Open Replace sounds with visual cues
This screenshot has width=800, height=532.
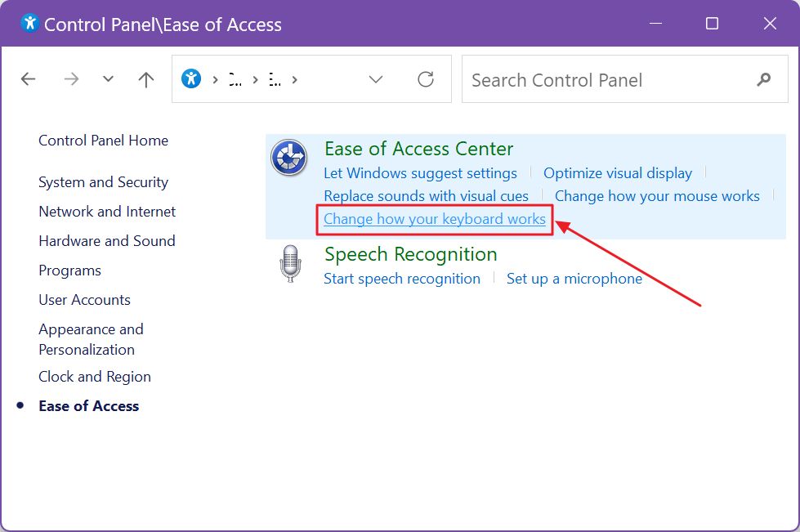coord(427,195)
